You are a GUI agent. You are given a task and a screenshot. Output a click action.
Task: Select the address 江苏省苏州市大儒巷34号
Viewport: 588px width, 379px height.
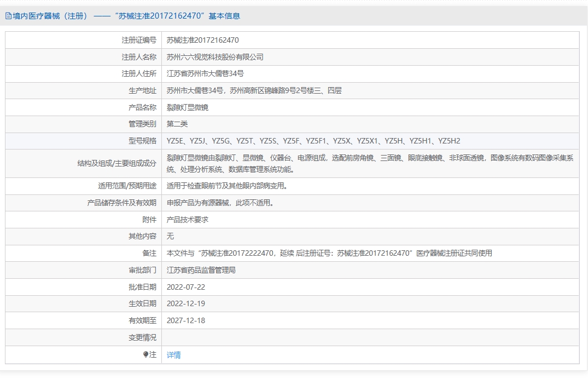(205, 73)
